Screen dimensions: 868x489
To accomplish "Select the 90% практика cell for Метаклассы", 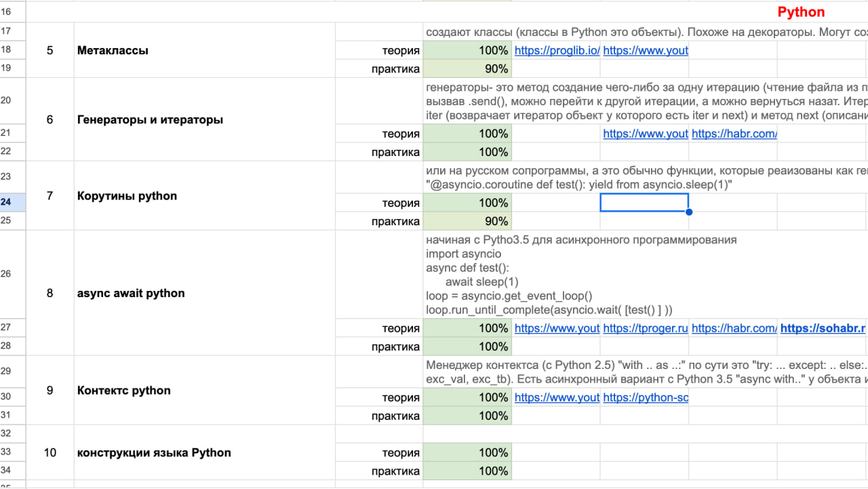I will [x=467, y=69].
